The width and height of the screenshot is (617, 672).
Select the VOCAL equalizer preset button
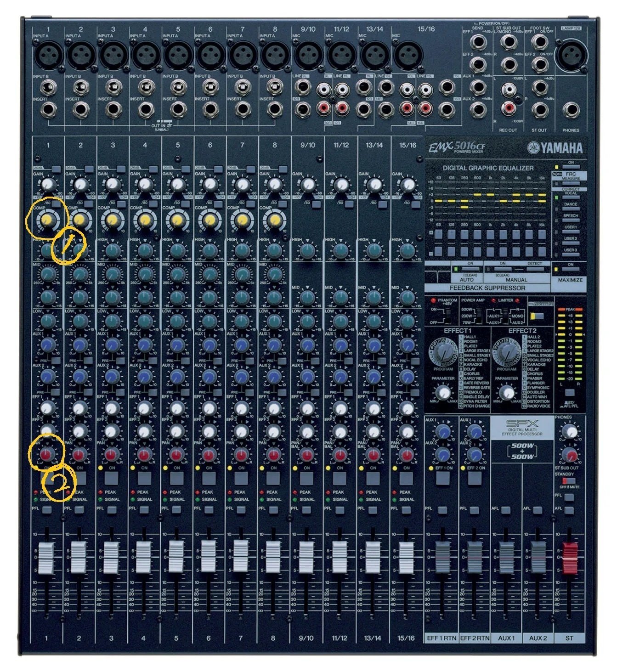[x=571, y=198]
